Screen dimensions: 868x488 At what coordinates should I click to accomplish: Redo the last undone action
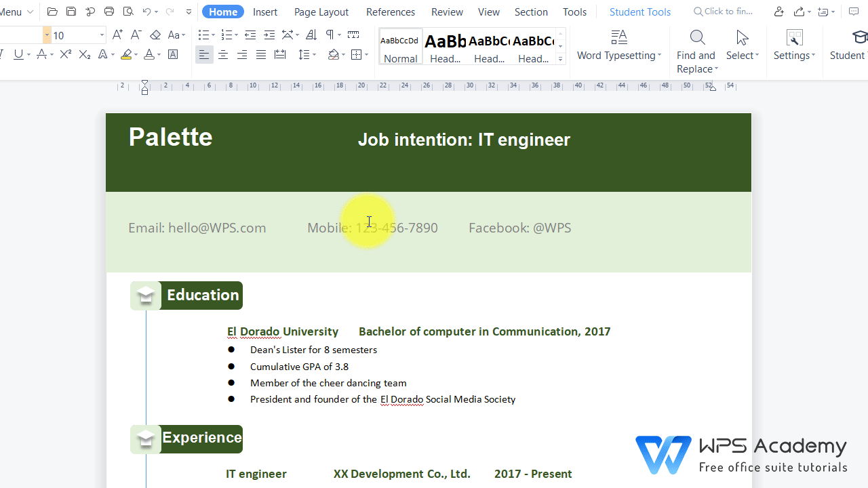(x=170, y=12)
